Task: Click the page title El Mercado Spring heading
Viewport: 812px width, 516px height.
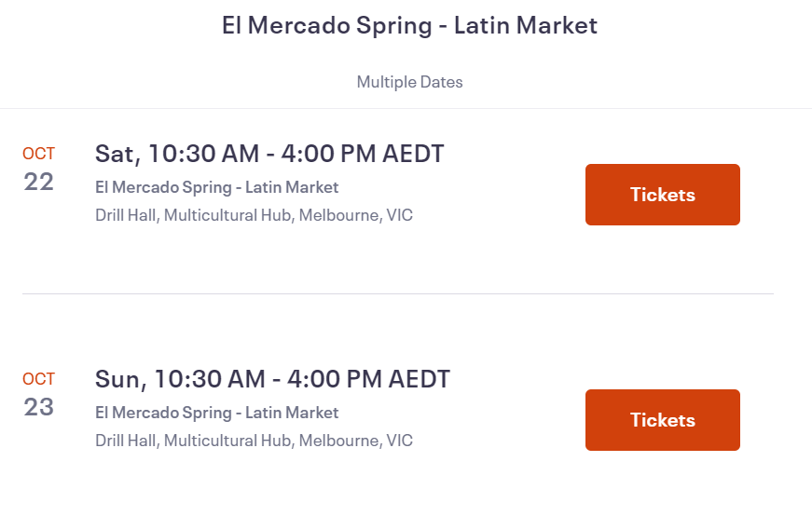Action: (x=409, y=25)
